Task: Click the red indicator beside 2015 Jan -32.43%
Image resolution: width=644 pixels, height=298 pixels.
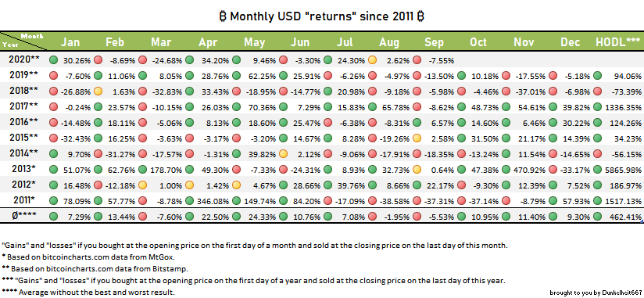Action: click(53, 138)
